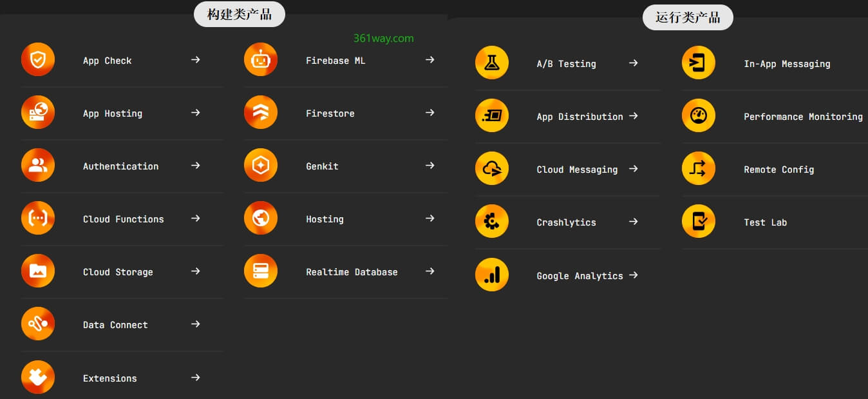Viewport: 868px width, 399px height.
Task: Select the Google Analytics bar chart icon
Action: tap(492, 275)
